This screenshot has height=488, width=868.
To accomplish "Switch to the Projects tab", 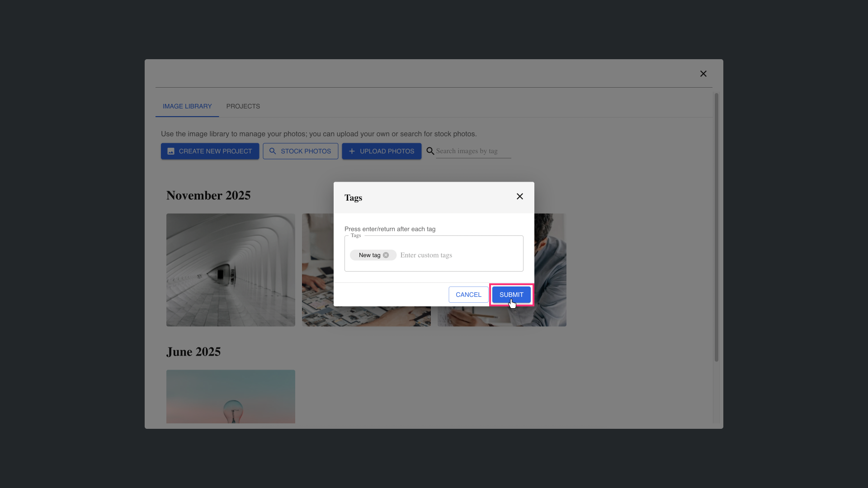I will (243, 106).
